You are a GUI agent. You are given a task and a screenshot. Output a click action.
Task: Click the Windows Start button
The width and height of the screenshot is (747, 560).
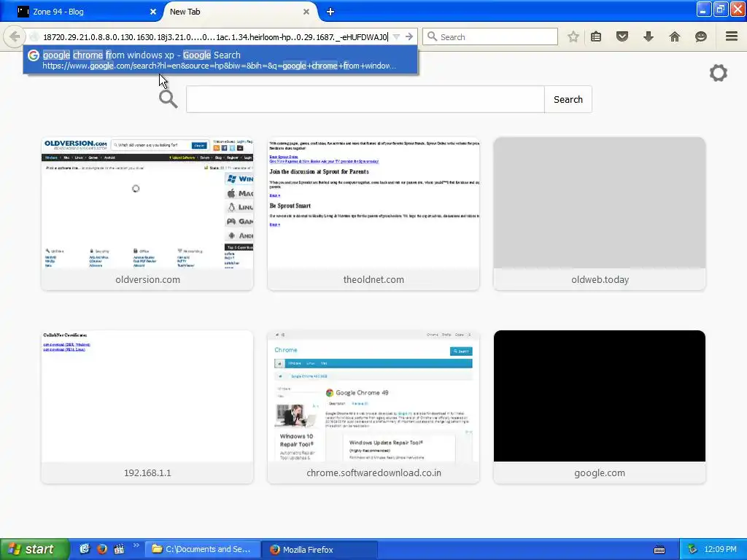tap(34, 549)
